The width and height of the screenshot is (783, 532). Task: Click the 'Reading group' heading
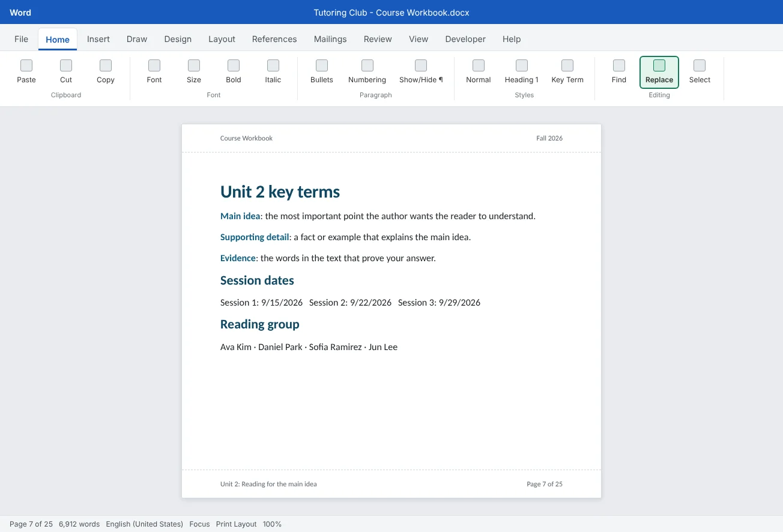click(x=259, y=325)
